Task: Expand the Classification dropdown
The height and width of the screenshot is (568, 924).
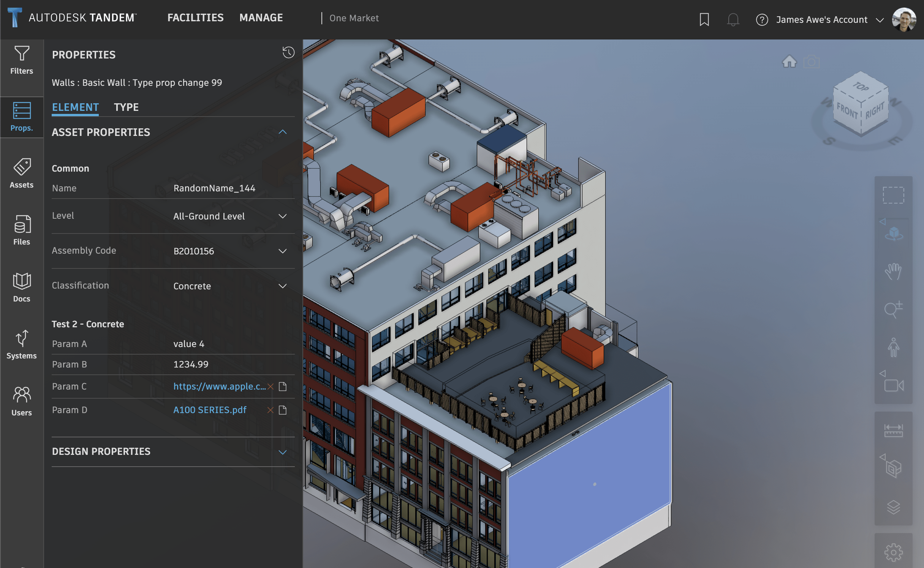Action: tap(282, 285)
